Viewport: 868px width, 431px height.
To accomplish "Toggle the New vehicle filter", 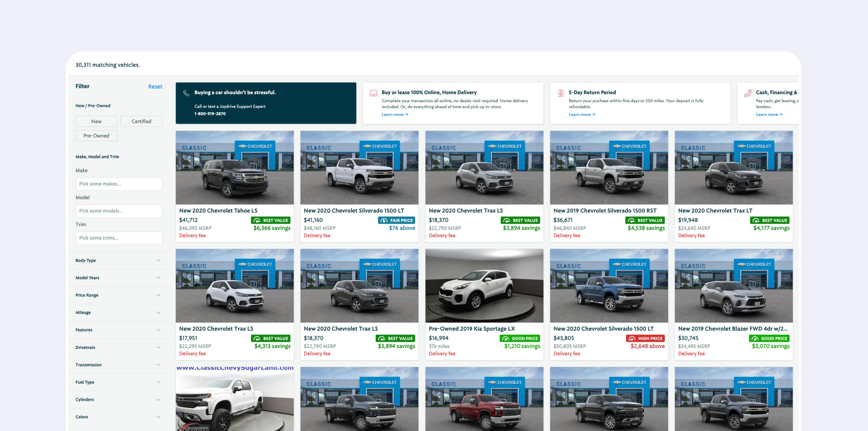I will (96, 121).
